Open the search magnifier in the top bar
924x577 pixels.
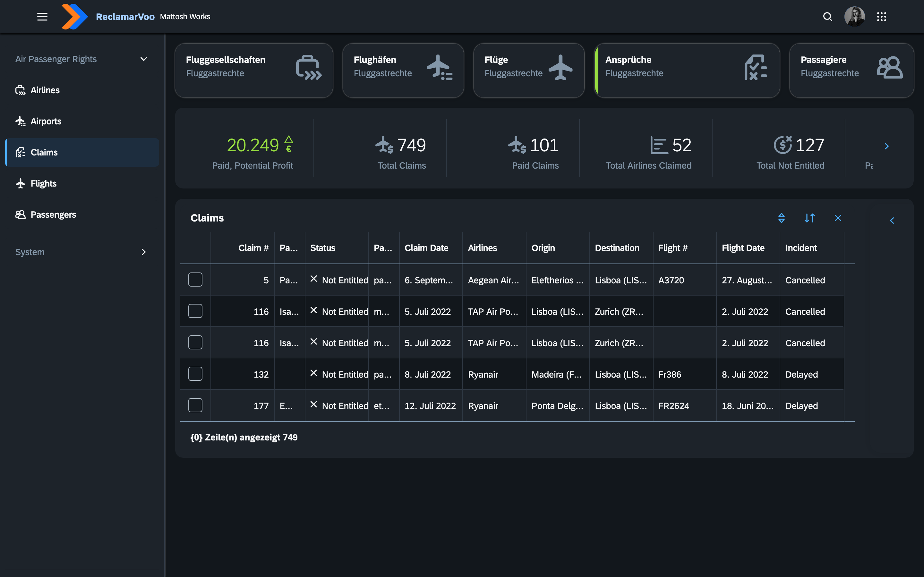(827, 16)
